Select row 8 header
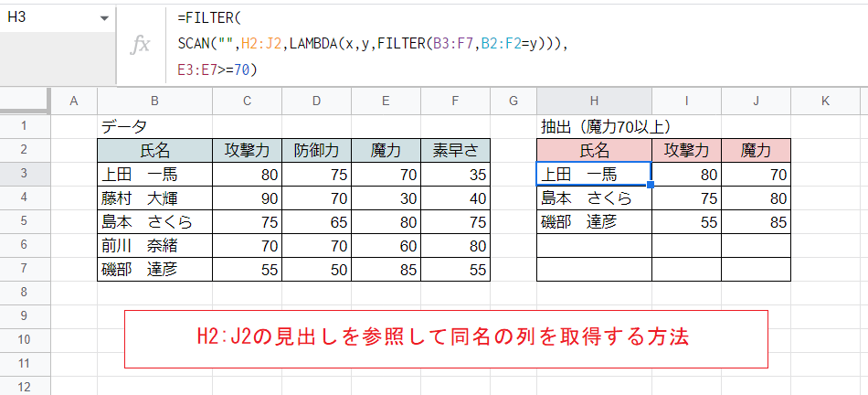 point(25,293)
